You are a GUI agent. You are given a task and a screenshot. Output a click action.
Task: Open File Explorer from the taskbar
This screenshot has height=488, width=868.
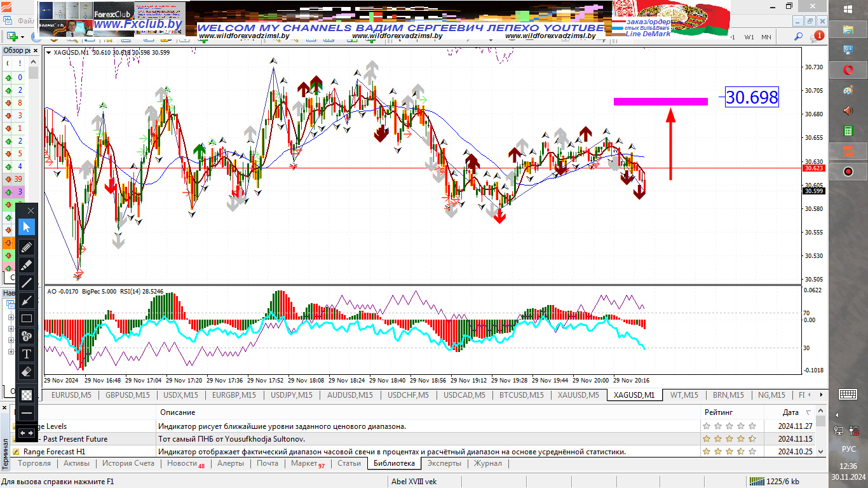click(848, 29)
